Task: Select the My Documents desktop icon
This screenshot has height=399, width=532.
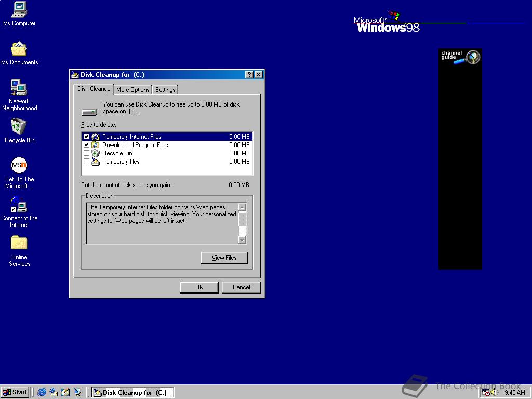Action: (19, 49)
